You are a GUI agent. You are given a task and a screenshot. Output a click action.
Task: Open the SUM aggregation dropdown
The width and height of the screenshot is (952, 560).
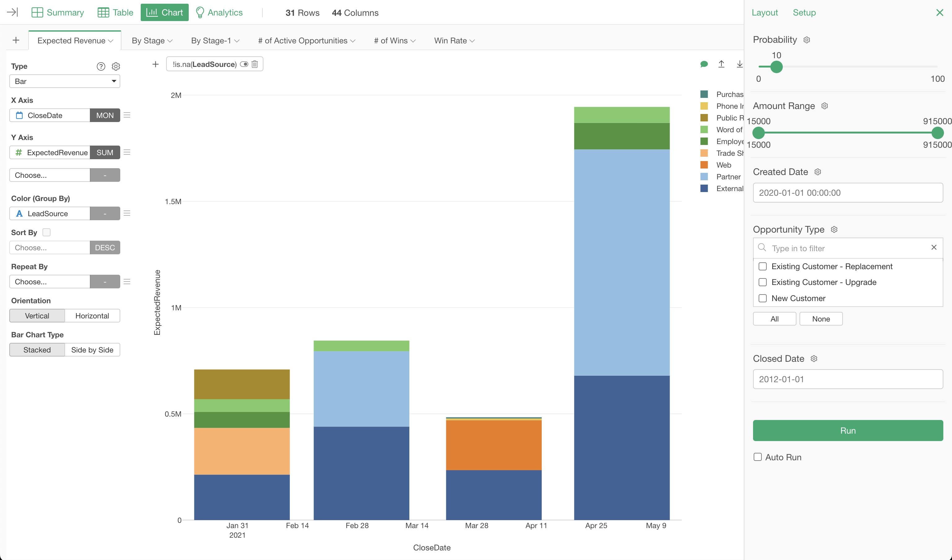[x=105, y=153]
